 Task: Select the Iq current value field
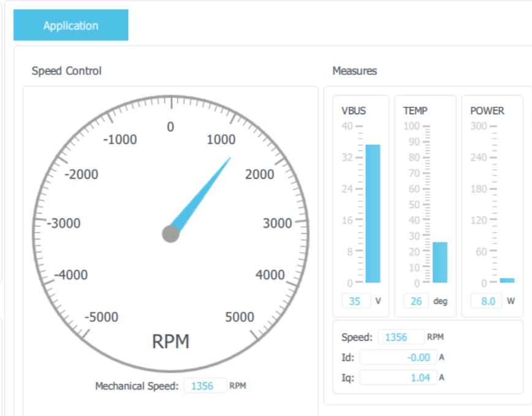pos(398,377)
